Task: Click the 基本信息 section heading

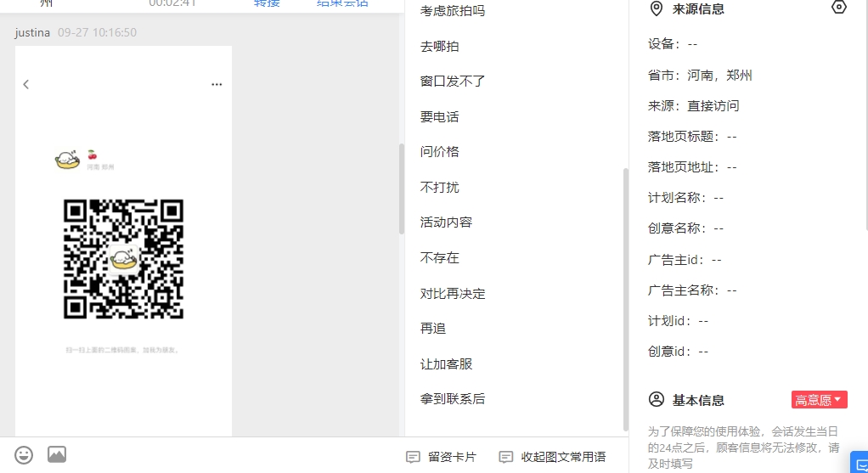Action: [x=698, y=400]
